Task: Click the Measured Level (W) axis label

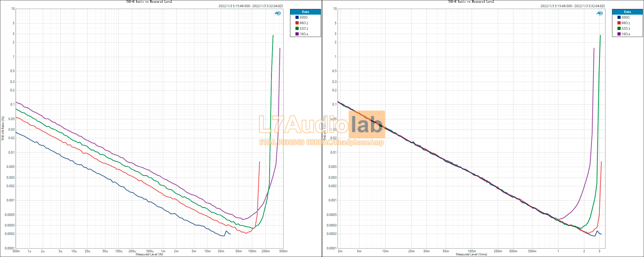Action: (x=149, y=254)
